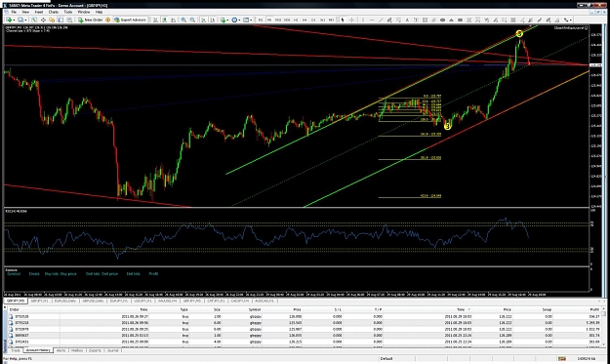This screenshot has height=364, width=610.
Task: Open the Market Watch panel icon
Action: (34, 20)
